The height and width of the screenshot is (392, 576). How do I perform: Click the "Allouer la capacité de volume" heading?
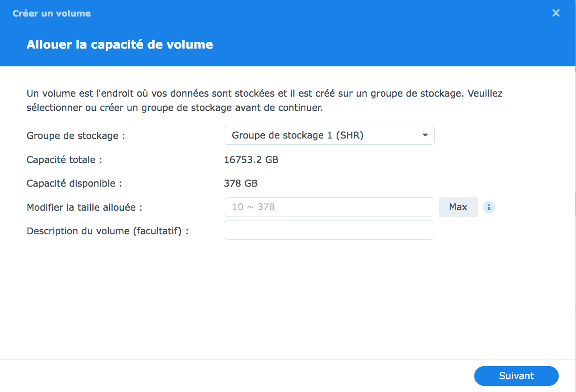coord(119,45)
